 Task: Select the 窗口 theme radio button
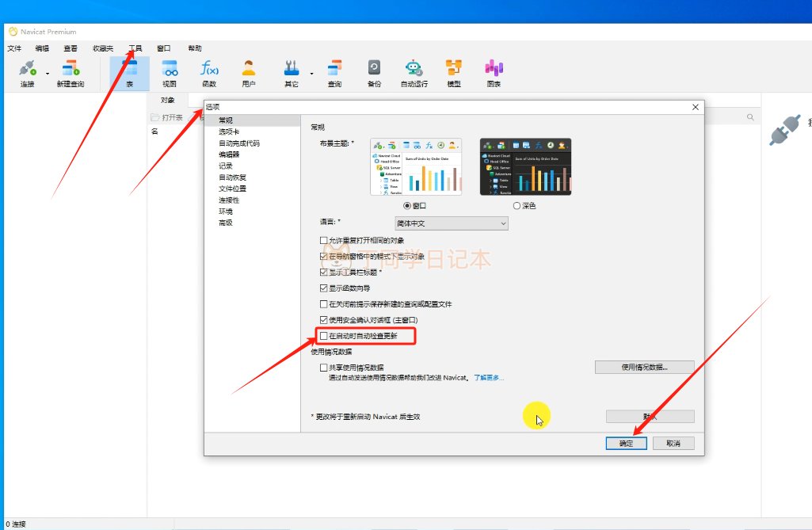(407, 206)
